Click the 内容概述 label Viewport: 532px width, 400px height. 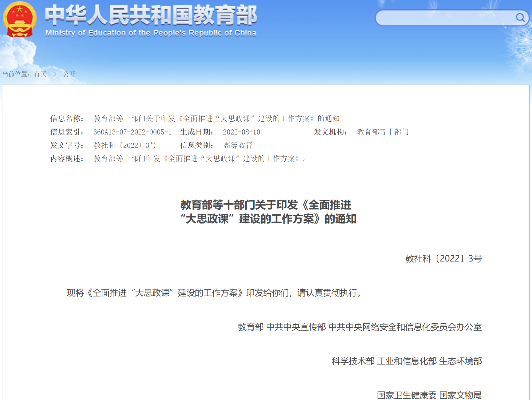click(x=67, y=159)
